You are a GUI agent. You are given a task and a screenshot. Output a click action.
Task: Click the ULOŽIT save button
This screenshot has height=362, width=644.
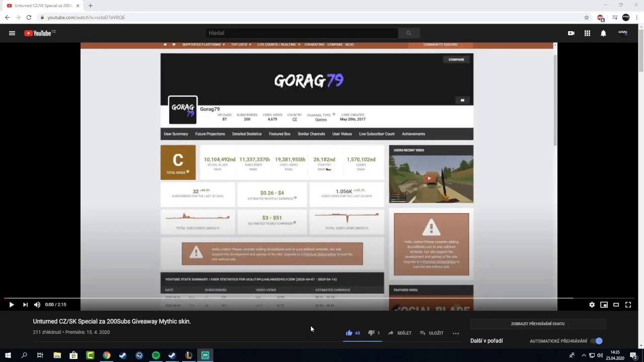(x=432, y=333)
